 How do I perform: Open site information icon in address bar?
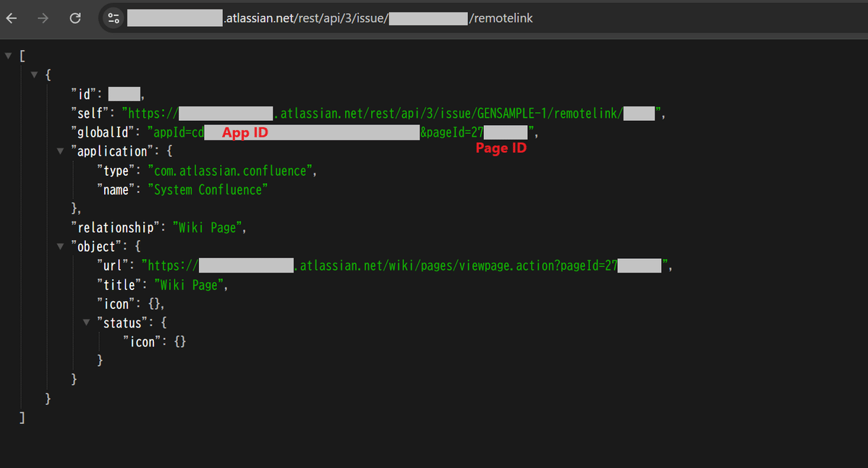pyautogui.click(x=114, y=18)
